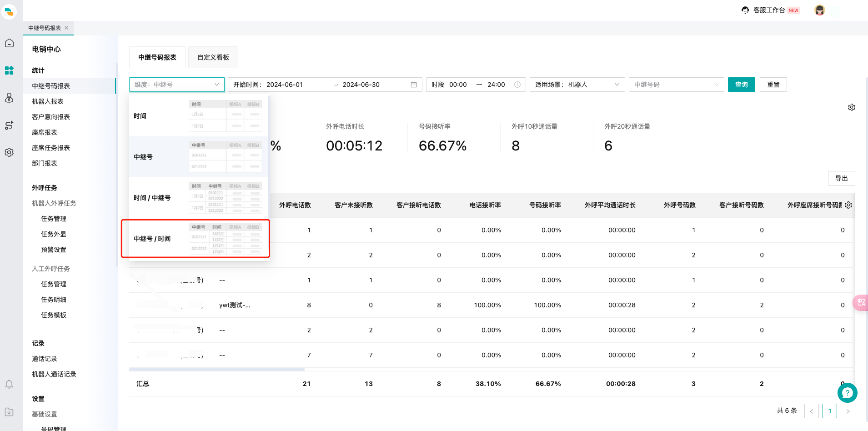The height and width of the screenshot is (431, 868).
Task: Go to next page arrow
Action: pyautogui.click(x=848, y=411)
